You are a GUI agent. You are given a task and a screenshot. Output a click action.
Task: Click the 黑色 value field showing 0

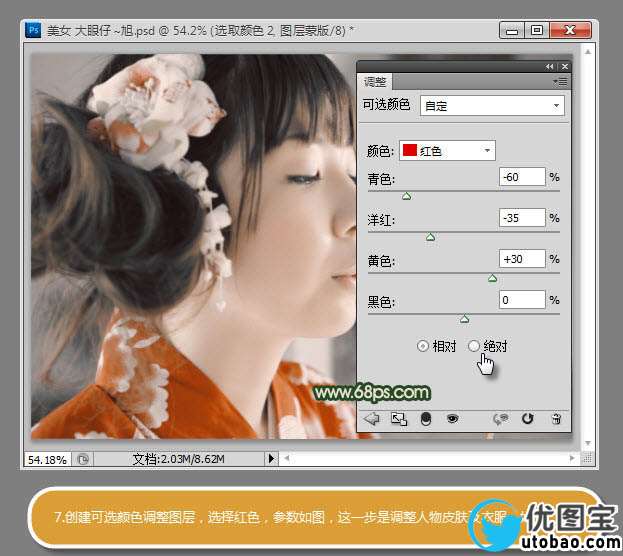[x=522, y=300]
